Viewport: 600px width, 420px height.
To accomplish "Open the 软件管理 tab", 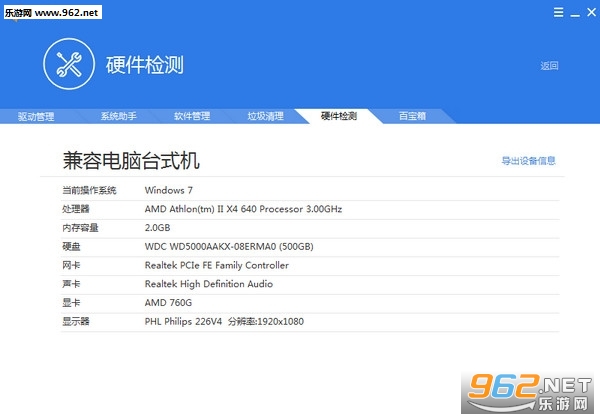I will [192, 116].
